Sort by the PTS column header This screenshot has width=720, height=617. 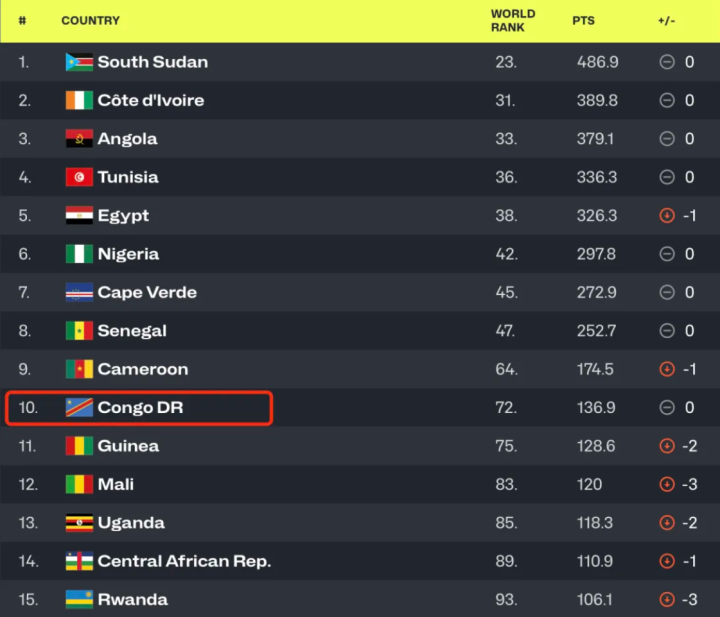point(583,21)
